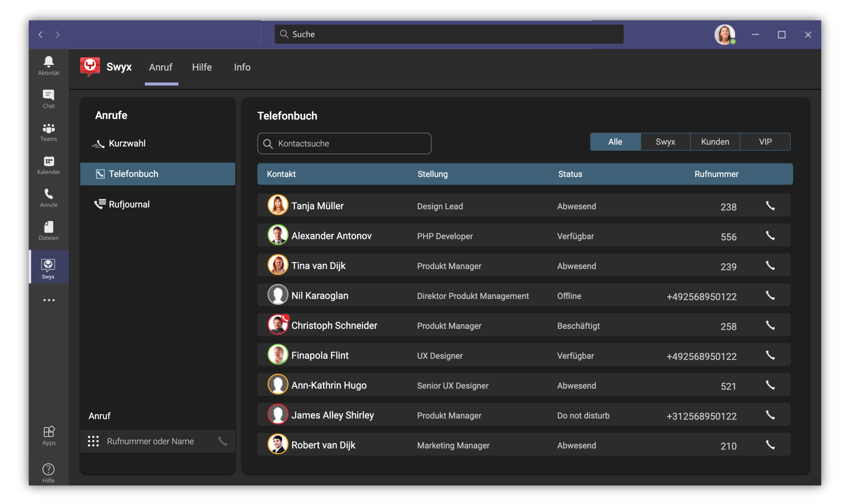Click phone icon for Nil Karaoglan

pyautogui.click(x=770, y=295)
